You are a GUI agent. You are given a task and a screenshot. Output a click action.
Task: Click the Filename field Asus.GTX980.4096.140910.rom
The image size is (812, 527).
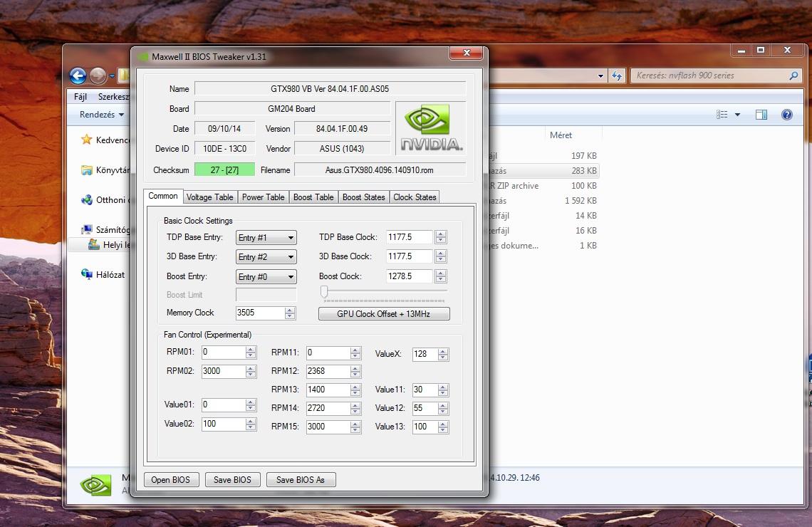(x=380, y=169)
